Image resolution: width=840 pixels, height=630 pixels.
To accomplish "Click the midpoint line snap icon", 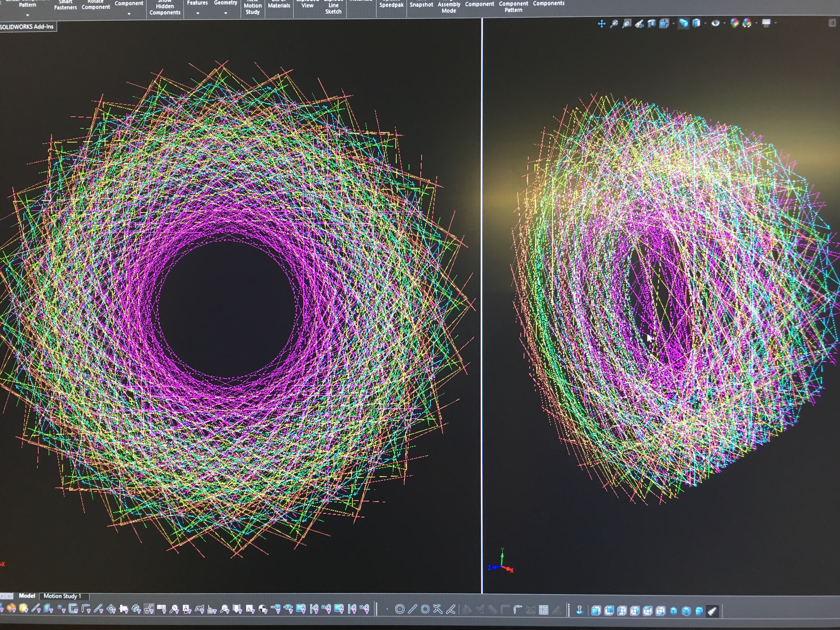I will (412, 609).
